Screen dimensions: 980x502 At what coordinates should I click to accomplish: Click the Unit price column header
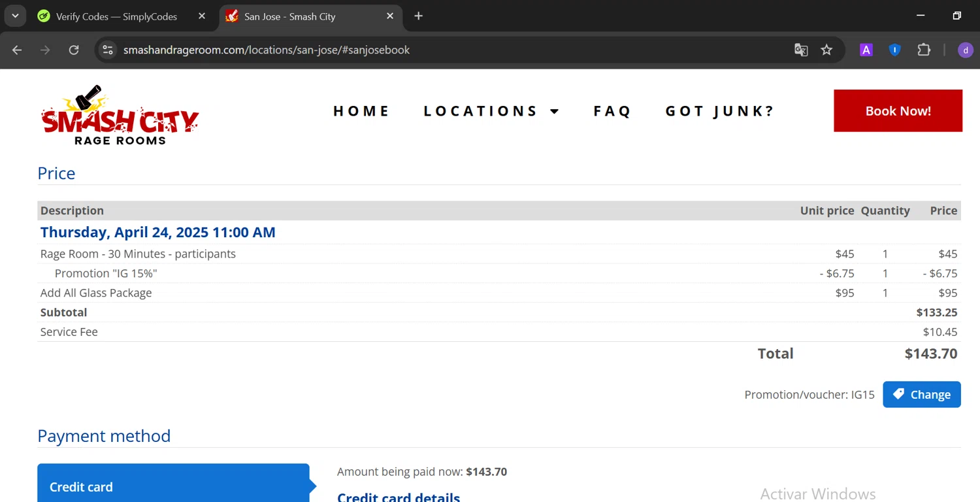[x=827, y=210]
